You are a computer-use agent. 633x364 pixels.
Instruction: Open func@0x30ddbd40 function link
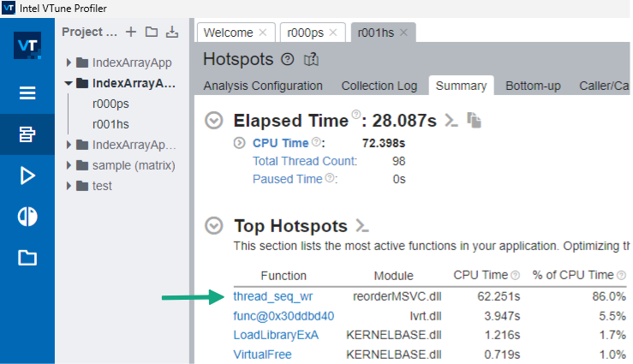tap(284, 315)
